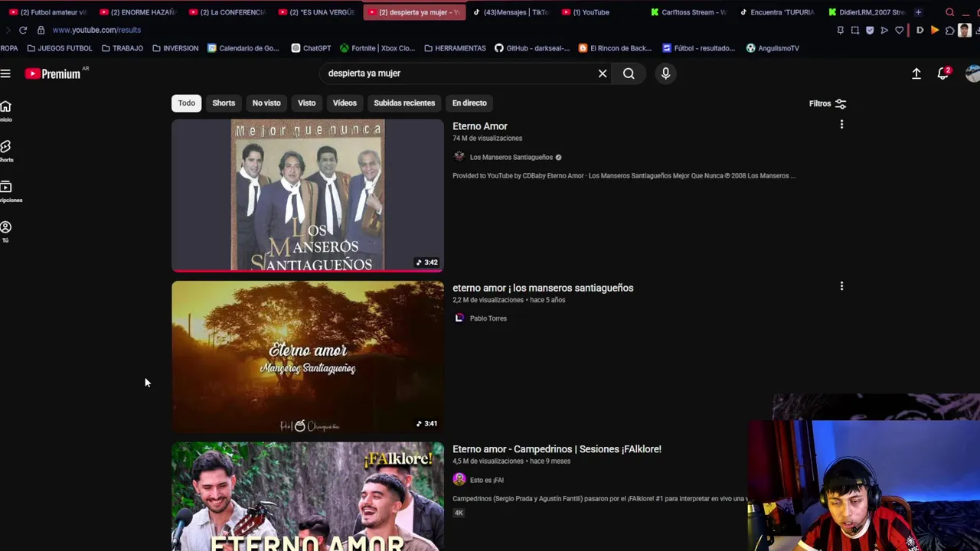Screen dimensions: 980x551
Task: Run the search with the magnifier button
Action: coord(629,73)
